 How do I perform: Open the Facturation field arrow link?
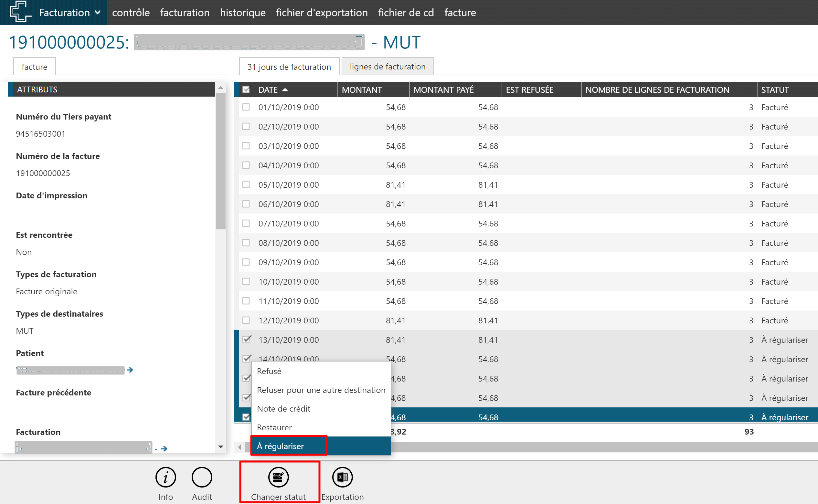[x=164, y=449]
